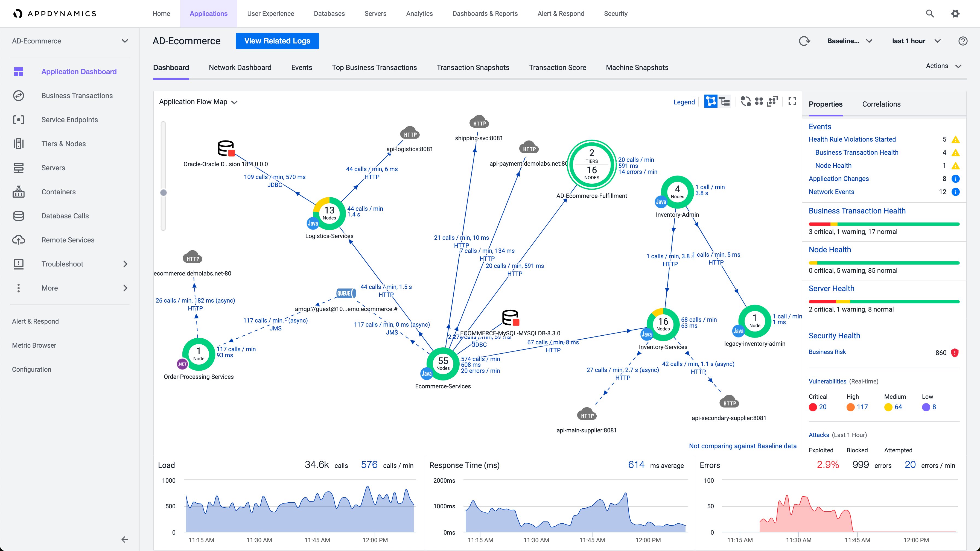Image resolution: width=980 pixels, height=551 pixels.
Task: Open the Application Flow Map dropdown
Action: pos(198,102)
